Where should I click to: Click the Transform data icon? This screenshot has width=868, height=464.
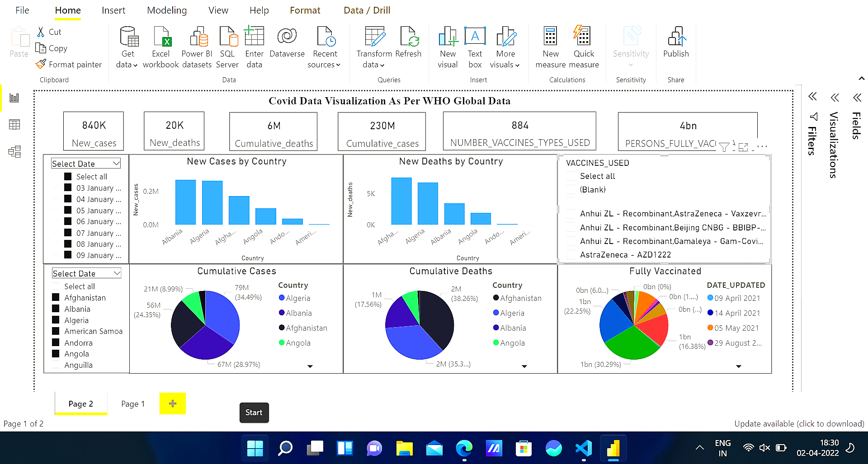click(x=374, y=37)
